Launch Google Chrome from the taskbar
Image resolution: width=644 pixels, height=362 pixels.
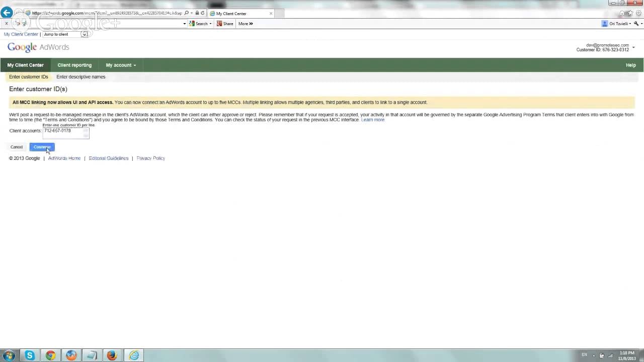50,355
